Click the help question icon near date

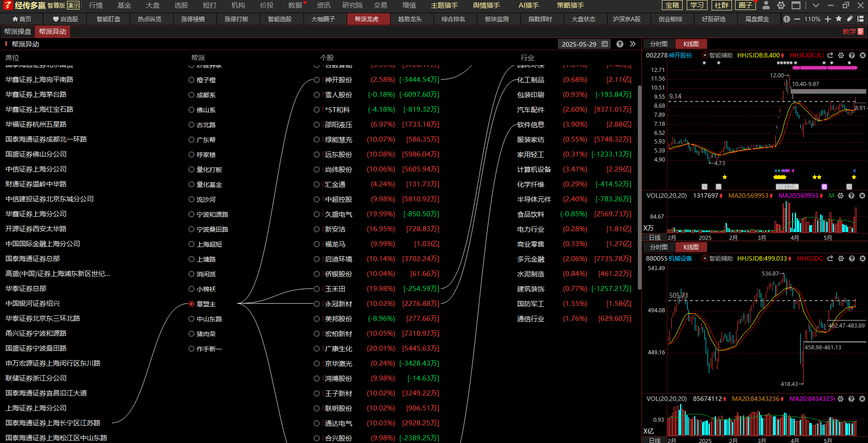(x=620, y=44)
